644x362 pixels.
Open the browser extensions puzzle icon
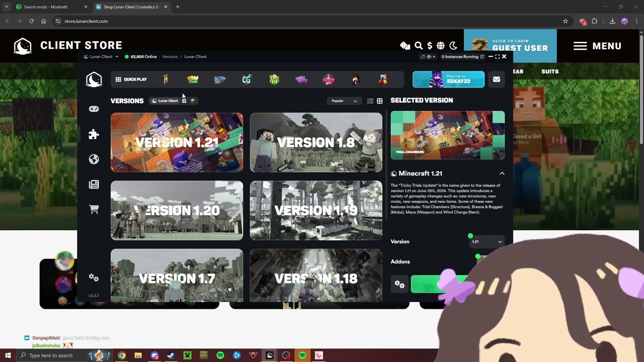pos(595,21)
